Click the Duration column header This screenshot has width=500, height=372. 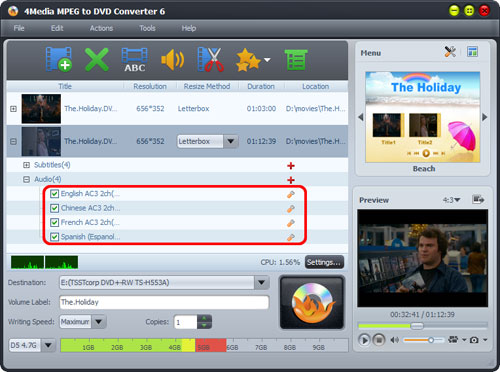[x=261, y=86]
